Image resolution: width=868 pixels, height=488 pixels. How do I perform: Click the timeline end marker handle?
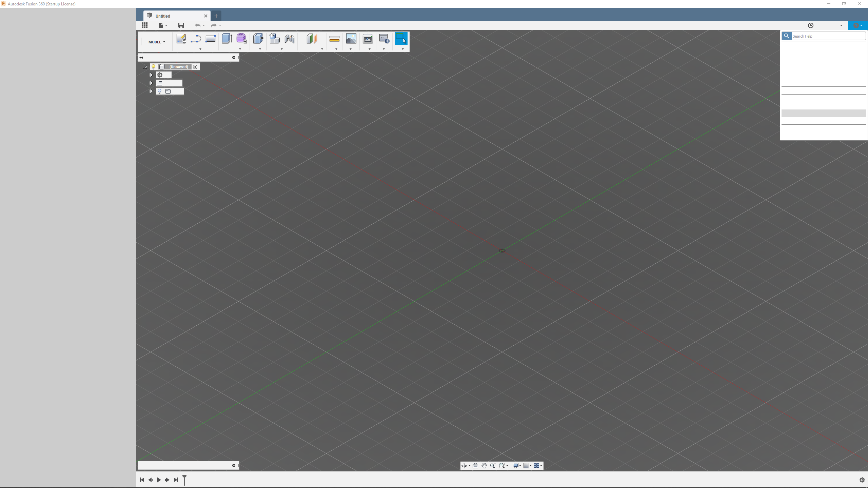tap(184, 477)
